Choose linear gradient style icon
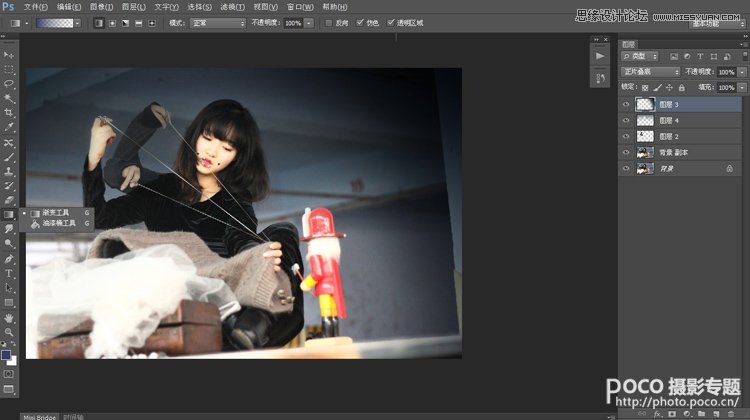 point(99,23)
